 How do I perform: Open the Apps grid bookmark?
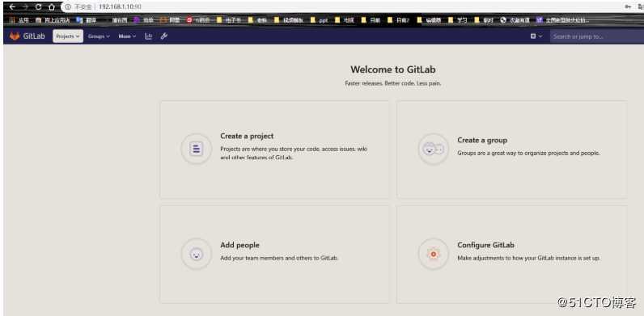(x=19, y=19)
